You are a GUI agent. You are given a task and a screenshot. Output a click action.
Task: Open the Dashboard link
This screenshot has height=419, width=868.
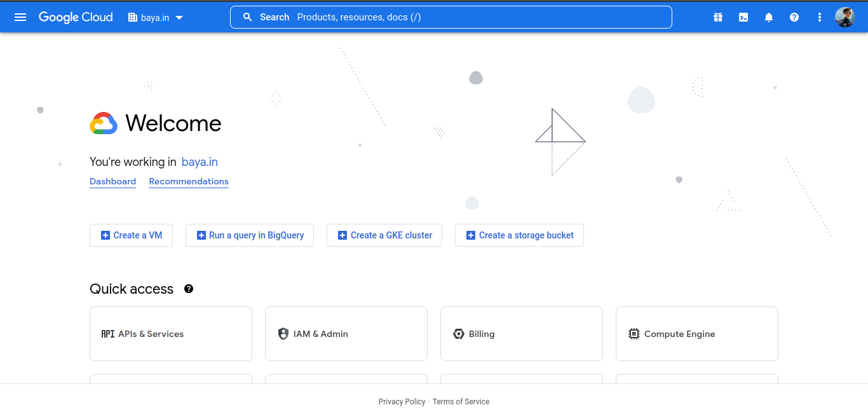coord(112,182)
